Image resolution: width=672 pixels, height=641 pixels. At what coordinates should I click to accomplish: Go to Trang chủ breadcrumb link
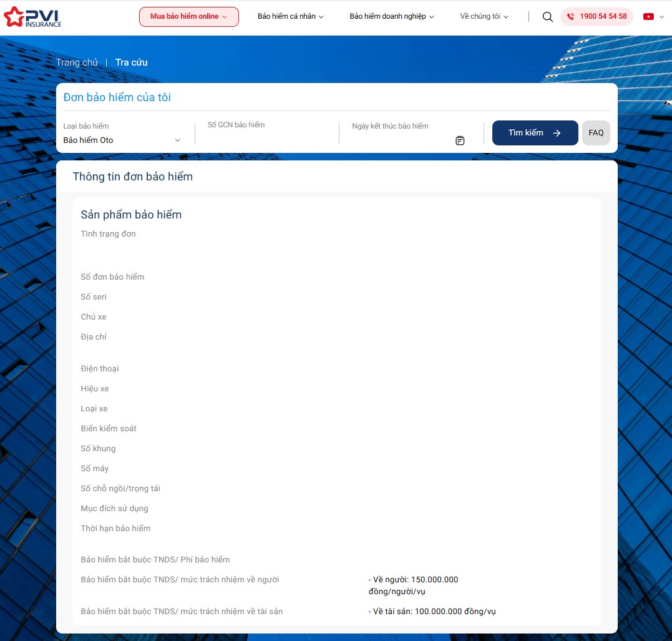77,62
